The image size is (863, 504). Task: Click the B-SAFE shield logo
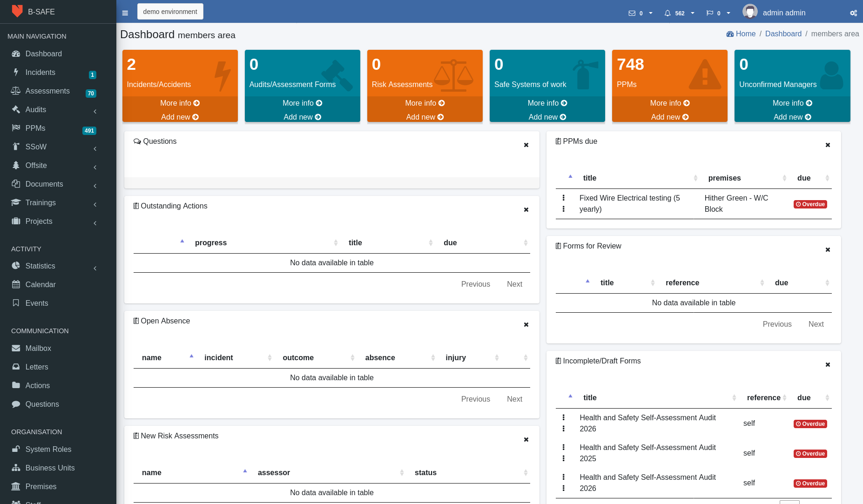[x=17, y=11]
